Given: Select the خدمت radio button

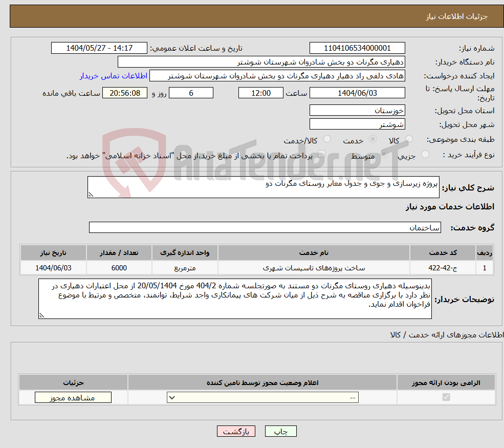Looking at the screenshot, I should tap(372, 139).
